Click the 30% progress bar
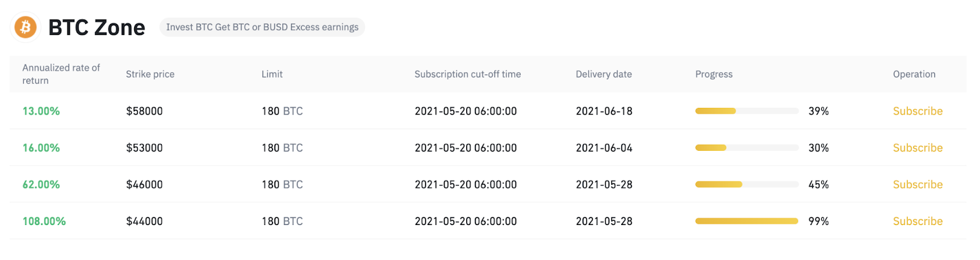Screen dimensions: 980x260 pyautogui.click(x=746, y=148)
